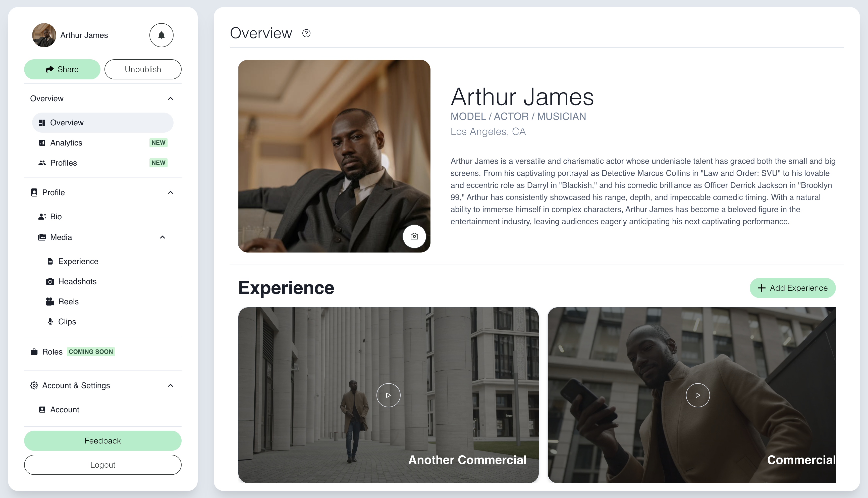Open audio Clips from the sidebar

tap(67, 322)
